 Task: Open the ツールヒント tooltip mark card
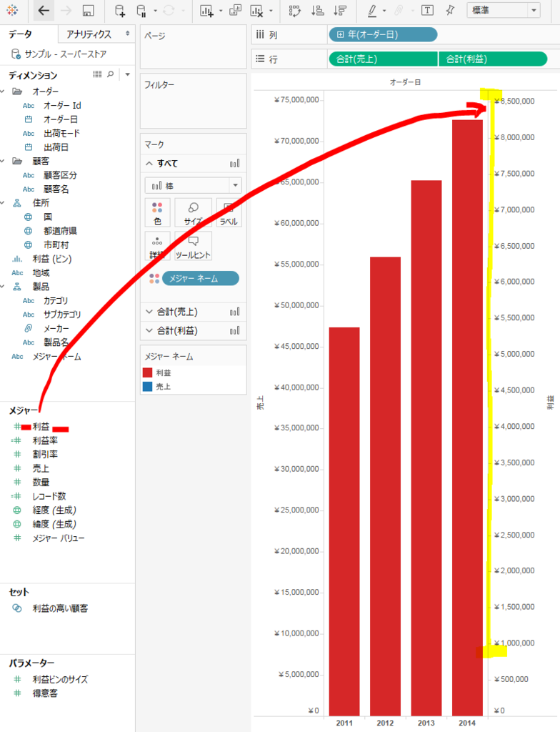[193, 246]
